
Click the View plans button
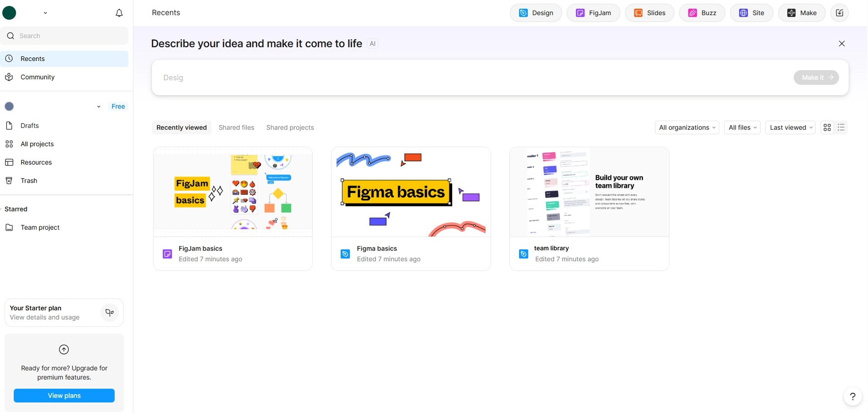(64, 396)
